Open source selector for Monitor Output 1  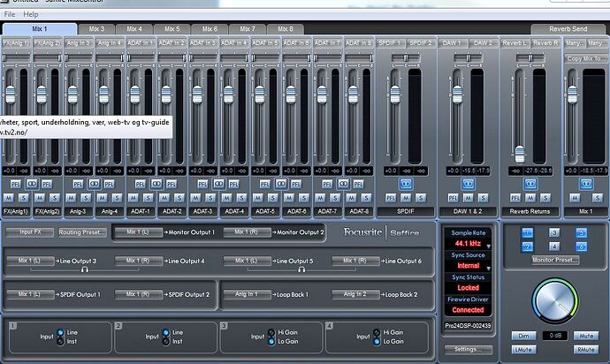tap(139, 232)
